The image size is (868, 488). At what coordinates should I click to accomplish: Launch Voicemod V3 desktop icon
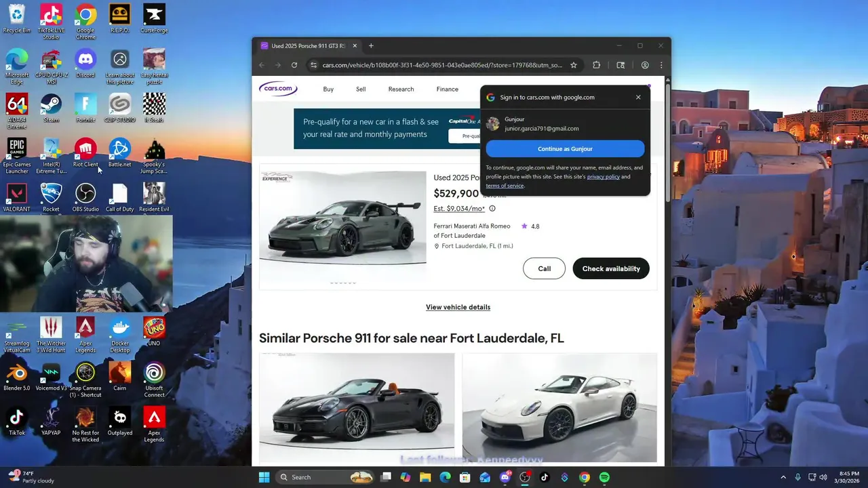pos(51,376)
